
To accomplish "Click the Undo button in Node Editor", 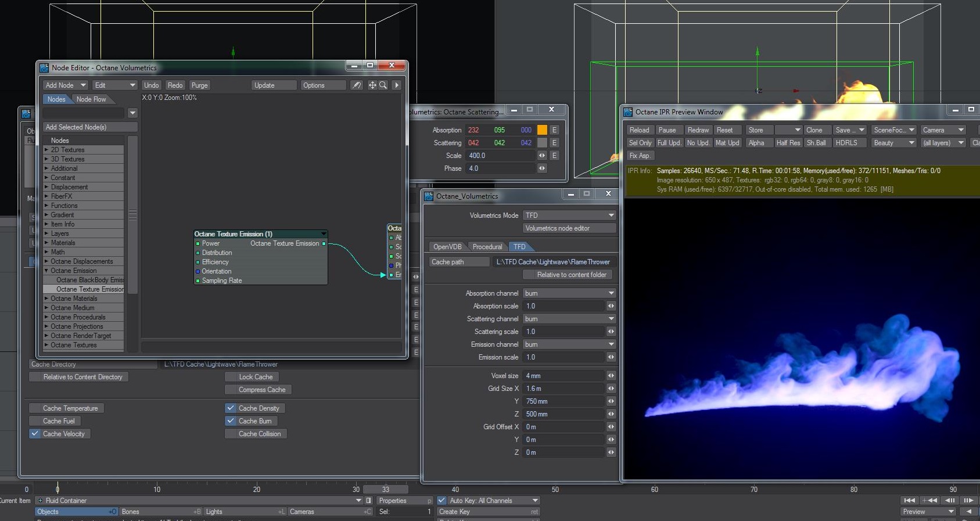I will (x=152, y=85).
